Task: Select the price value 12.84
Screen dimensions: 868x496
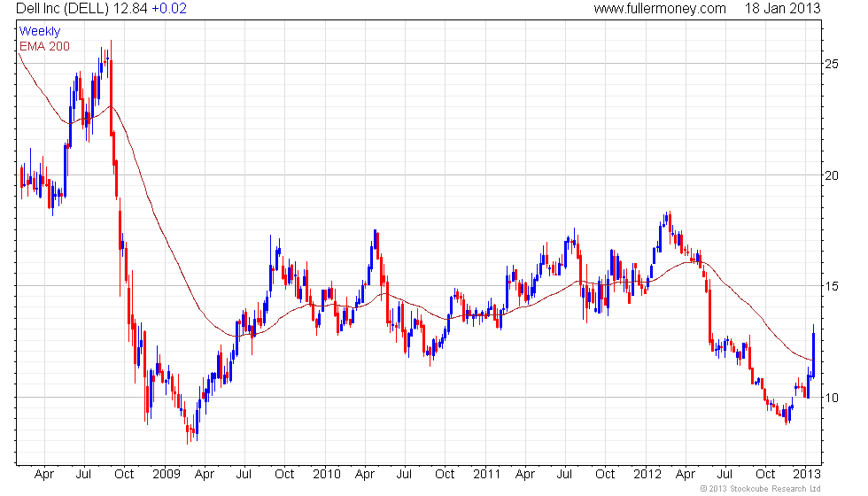Action: coord(130,9)
